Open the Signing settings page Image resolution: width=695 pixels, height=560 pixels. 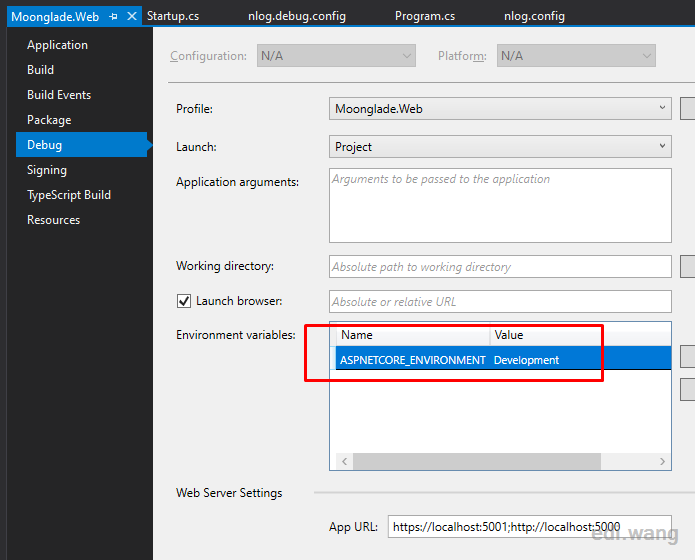(47, 170)
